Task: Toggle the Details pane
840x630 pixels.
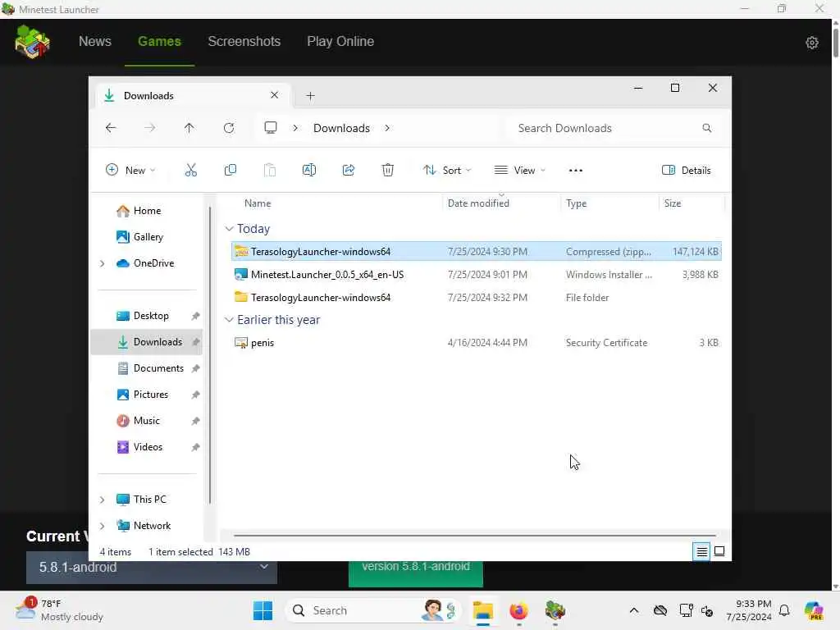Action: click(x=687, y=171)
